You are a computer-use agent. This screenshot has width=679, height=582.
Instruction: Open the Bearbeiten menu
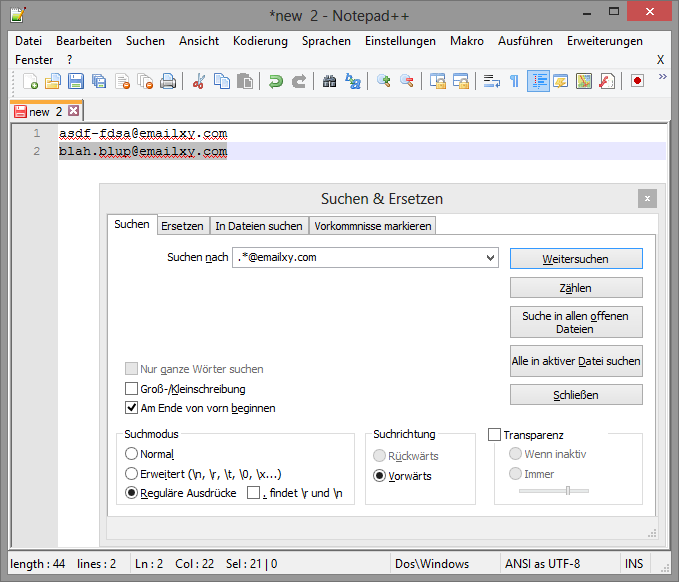(x=84, y=41)
